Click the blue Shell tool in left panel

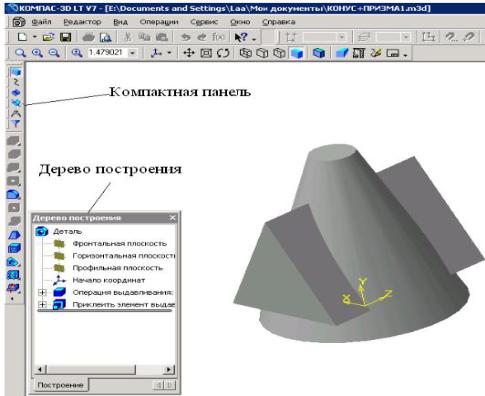14,248
